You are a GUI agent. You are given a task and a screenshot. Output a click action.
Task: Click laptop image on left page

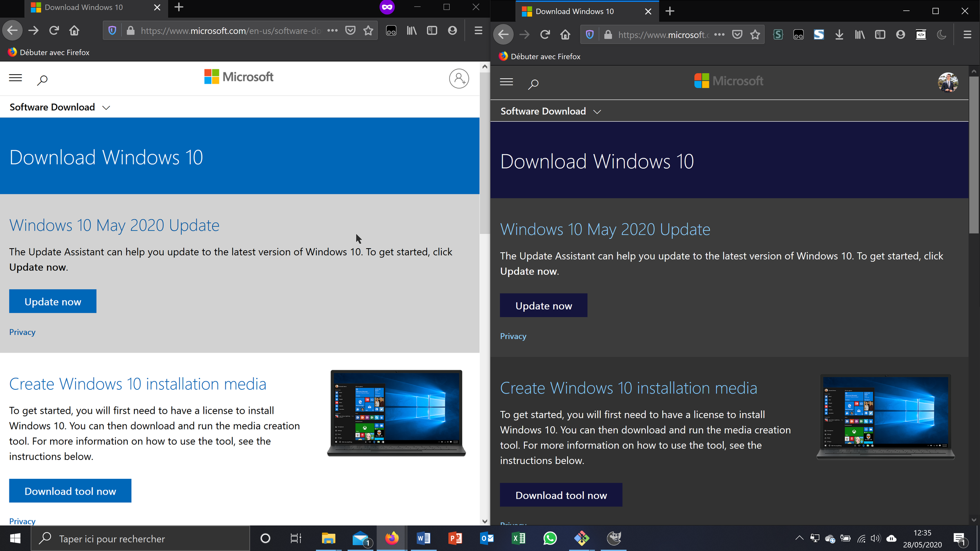396,413
